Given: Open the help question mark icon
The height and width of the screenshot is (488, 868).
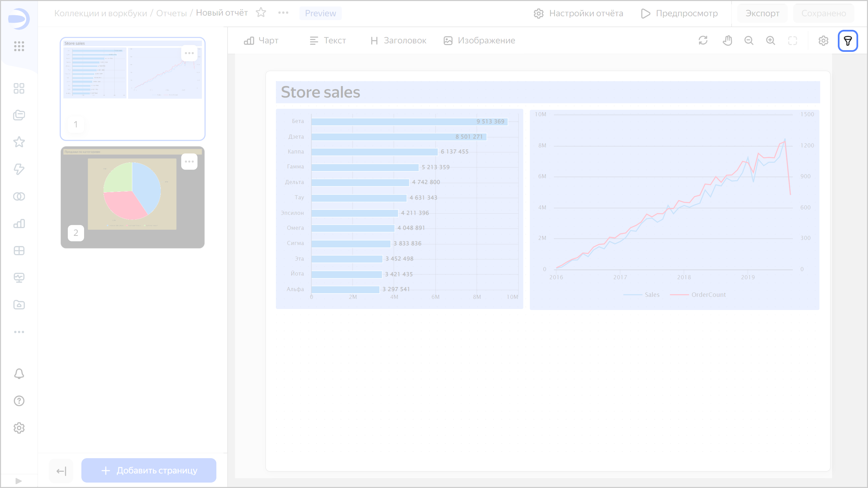Looking at the screenshot, I should [x=19, y=401].
